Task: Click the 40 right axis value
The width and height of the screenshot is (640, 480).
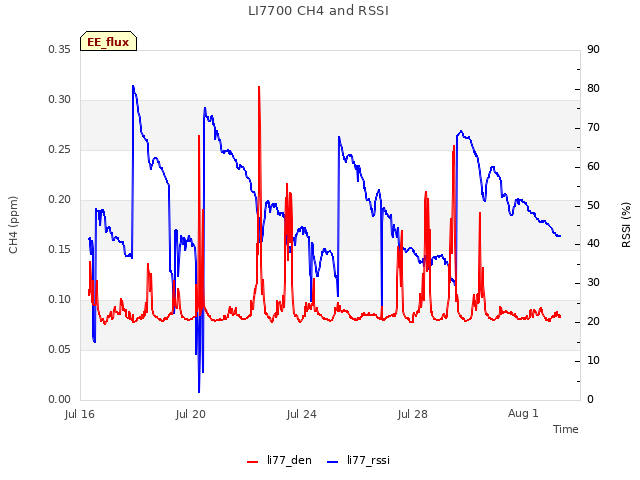Action: click(593, 244)
